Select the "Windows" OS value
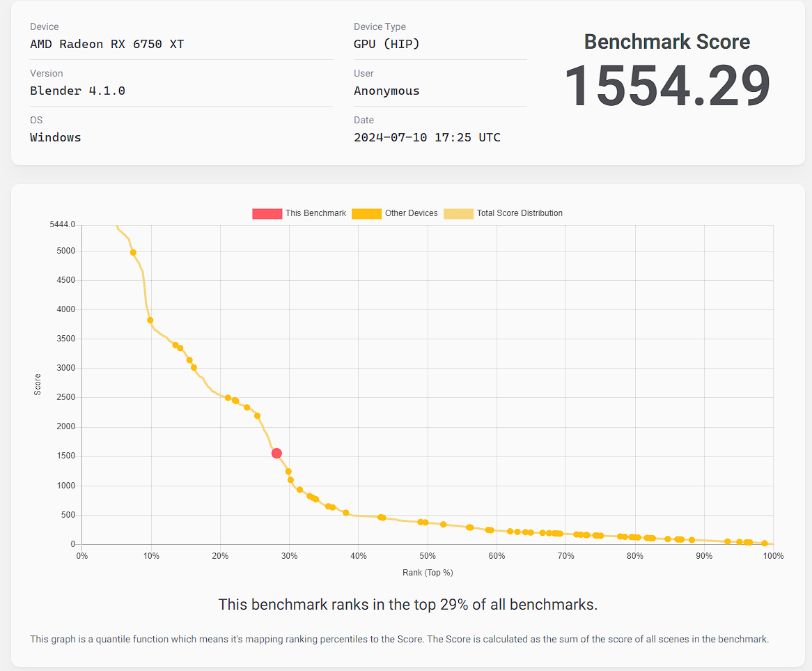The image size is (812, 671). [56, 137]
